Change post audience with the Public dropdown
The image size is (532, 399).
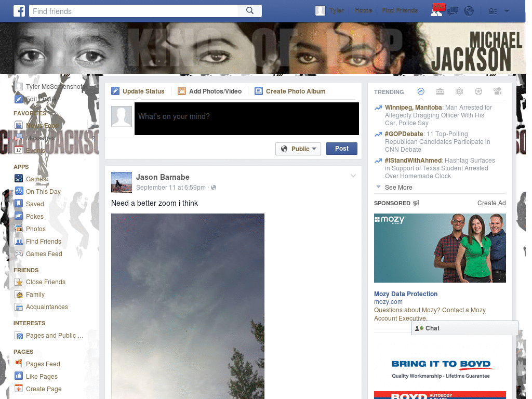click(x=298, y=148)
